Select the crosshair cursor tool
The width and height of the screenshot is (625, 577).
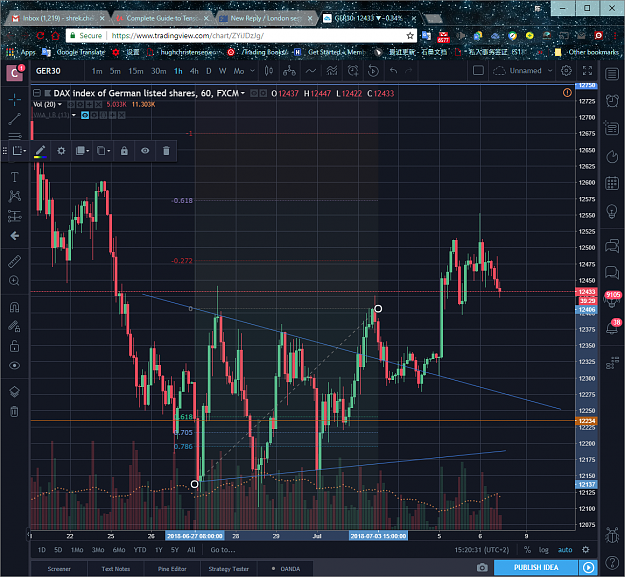click(x=15, y=100)
